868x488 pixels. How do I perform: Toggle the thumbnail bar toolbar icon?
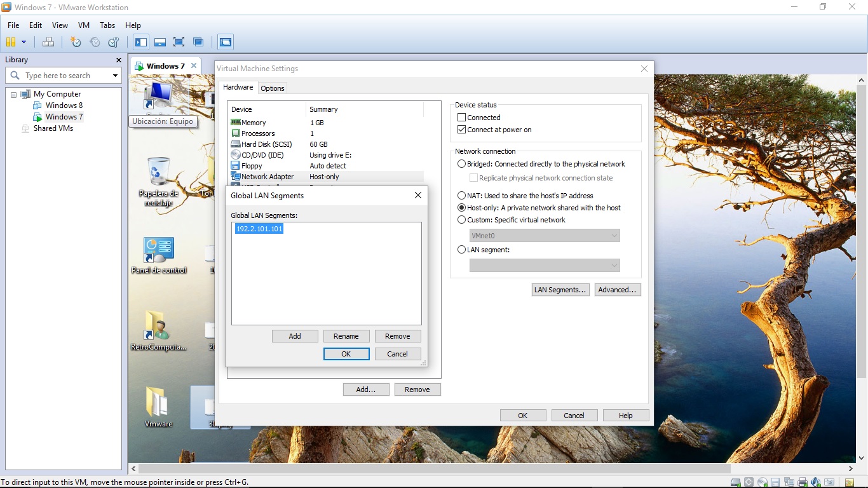click(x=160, y=42)
